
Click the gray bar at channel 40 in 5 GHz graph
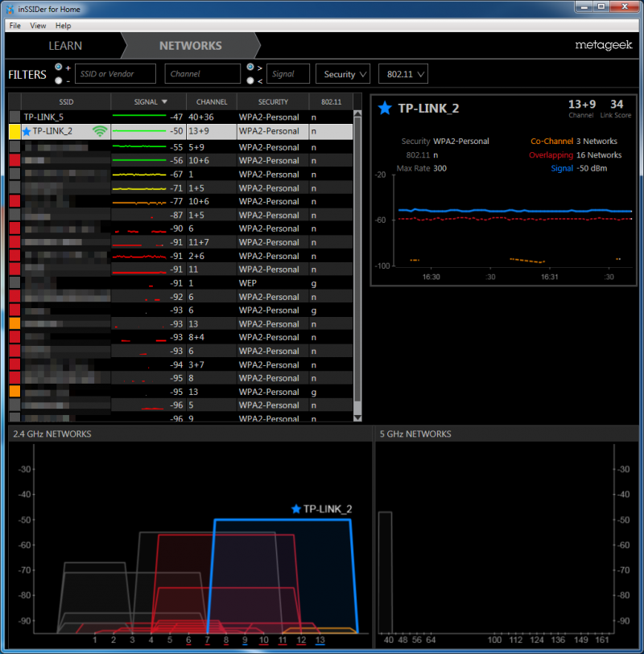pos(386,572)
